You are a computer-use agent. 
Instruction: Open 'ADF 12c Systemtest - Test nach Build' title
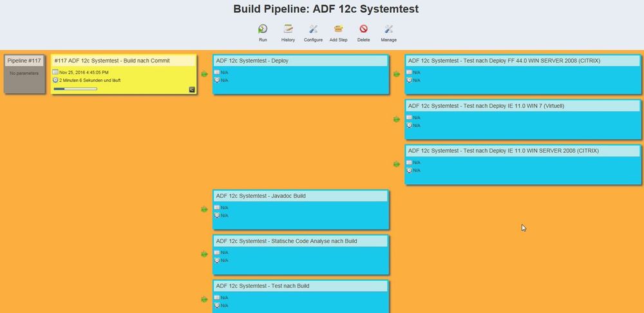[263, 286]
